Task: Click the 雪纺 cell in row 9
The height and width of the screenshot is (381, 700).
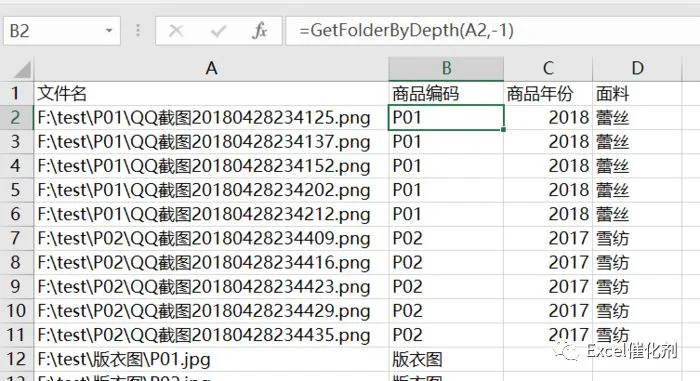Action: (x=637, y=286)
